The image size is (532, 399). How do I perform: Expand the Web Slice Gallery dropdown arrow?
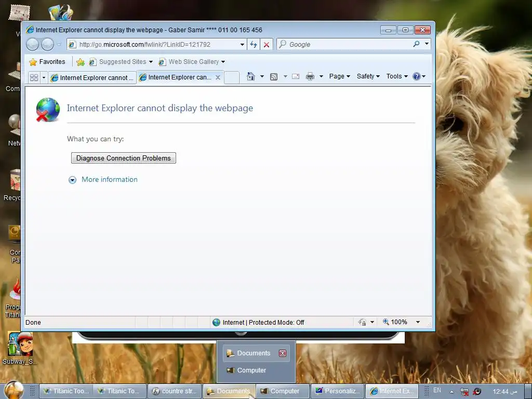tap(223, 62)
